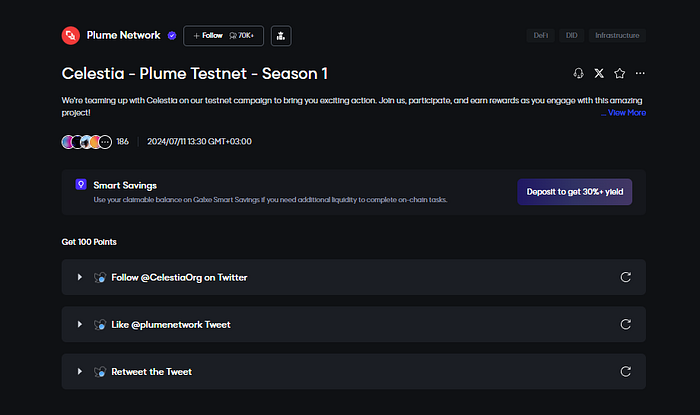Open the View More description link
The height and width of the screenshot is (415, 700).
click(x=624, y=113)
